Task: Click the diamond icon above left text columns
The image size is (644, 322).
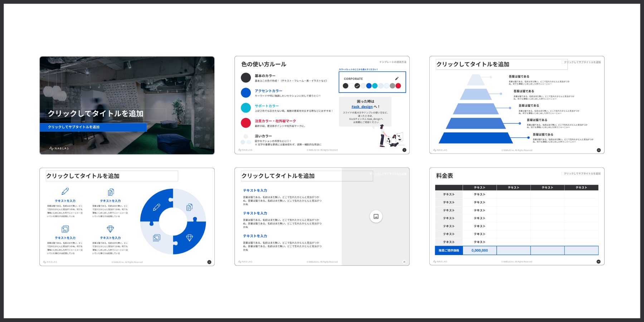Action: pos(110,229)
